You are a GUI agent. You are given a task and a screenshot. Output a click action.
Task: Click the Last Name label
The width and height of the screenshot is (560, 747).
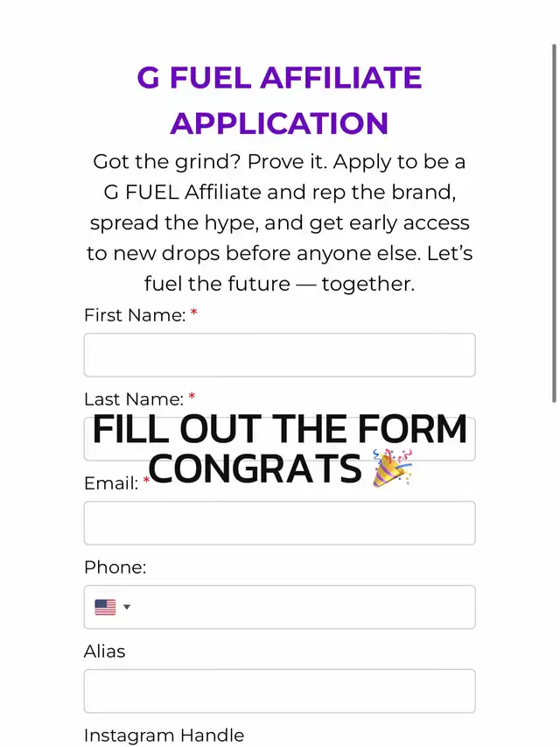(133, 399)
